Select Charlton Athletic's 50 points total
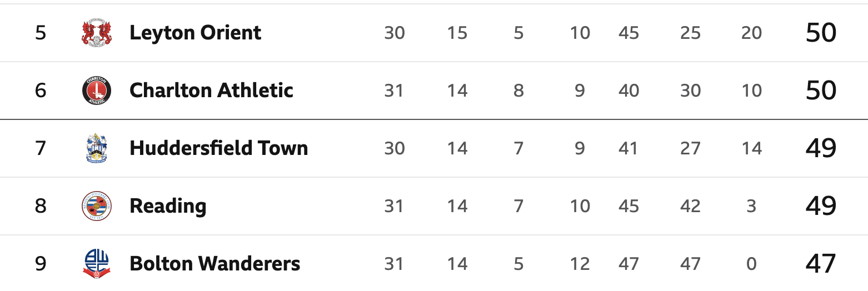868x291 pixels. pyautogui.click(x=821, y=91)
